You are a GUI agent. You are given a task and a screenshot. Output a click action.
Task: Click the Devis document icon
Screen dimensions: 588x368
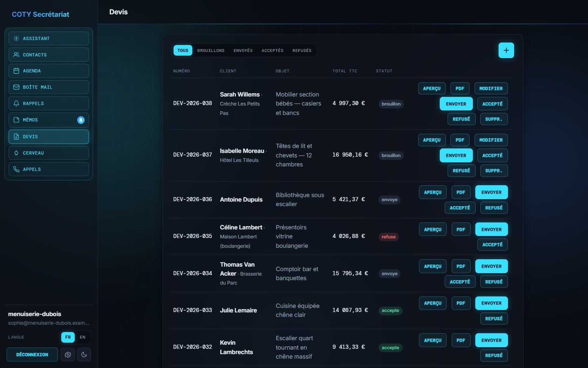16,137
